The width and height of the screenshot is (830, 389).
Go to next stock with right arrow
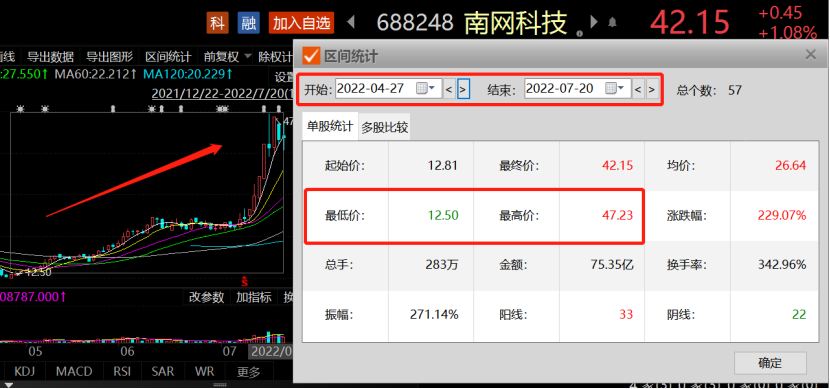click(594, 22)
